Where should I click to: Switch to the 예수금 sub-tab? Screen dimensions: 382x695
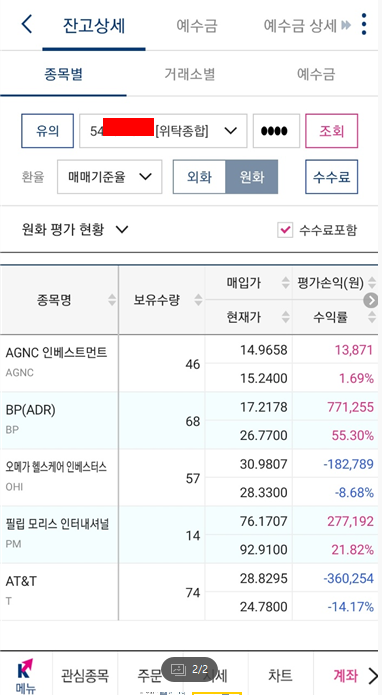(316, 74)
